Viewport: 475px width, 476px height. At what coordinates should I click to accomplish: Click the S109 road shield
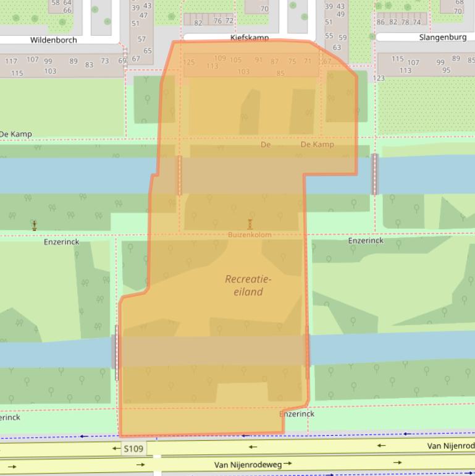[135, 448]
